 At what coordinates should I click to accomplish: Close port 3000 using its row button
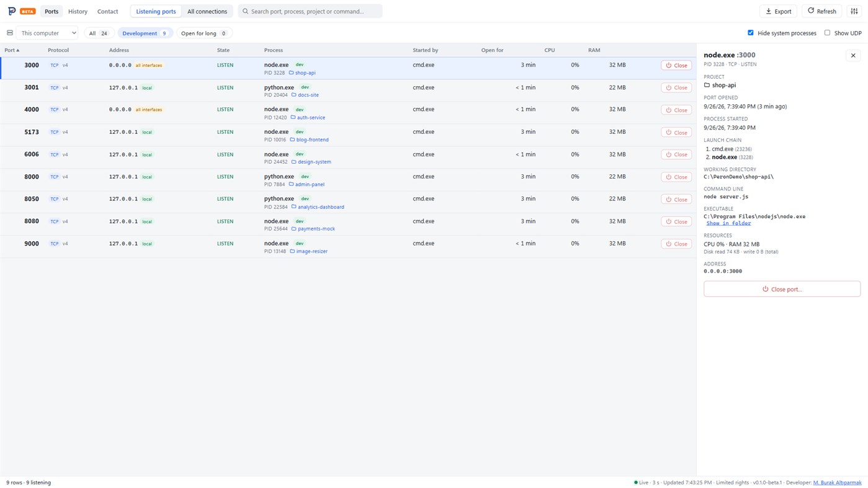[676, 65]
